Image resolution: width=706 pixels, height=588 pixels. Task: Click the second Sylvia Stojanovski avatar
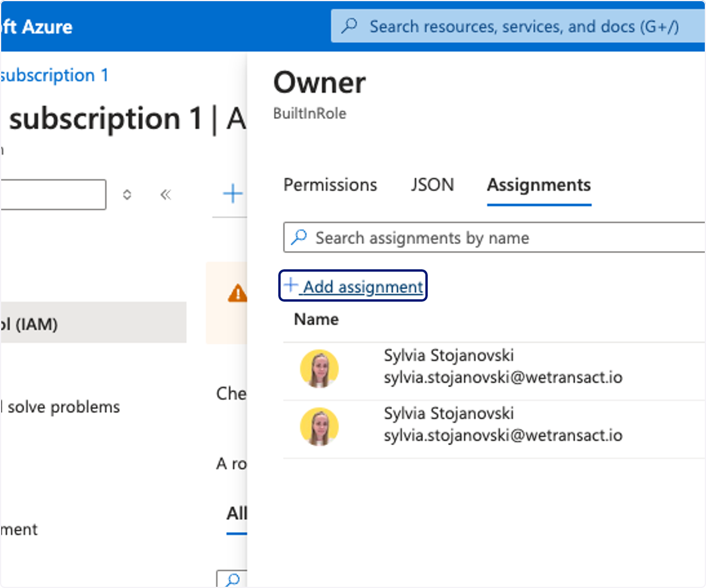tap(319, 427)
